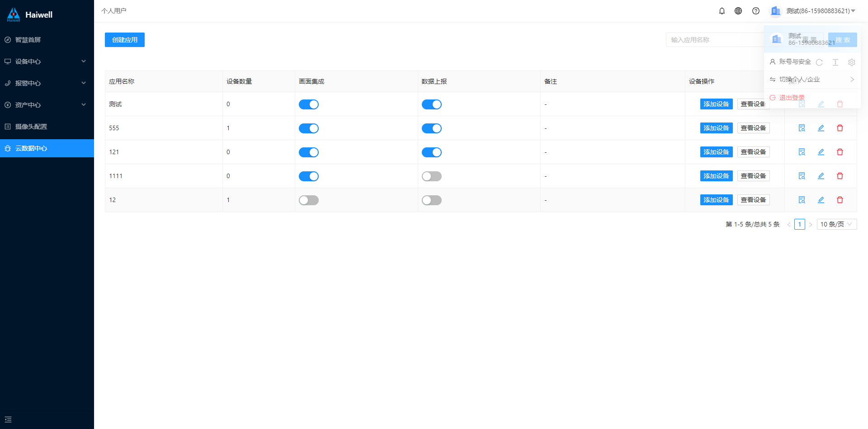Image resolution: width=868 pixels, height=429 pixels.
Task: Open details icon for app 12
Action: [802, 200]
